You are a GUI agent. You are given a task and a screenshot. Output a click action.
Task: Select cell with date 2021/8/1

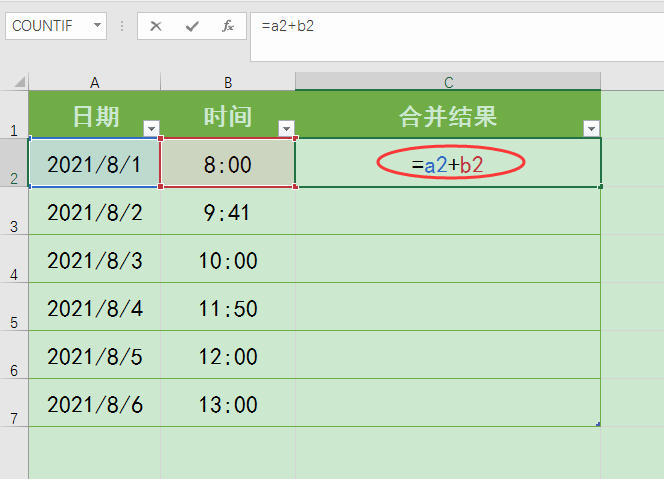[x=94, y=163]
